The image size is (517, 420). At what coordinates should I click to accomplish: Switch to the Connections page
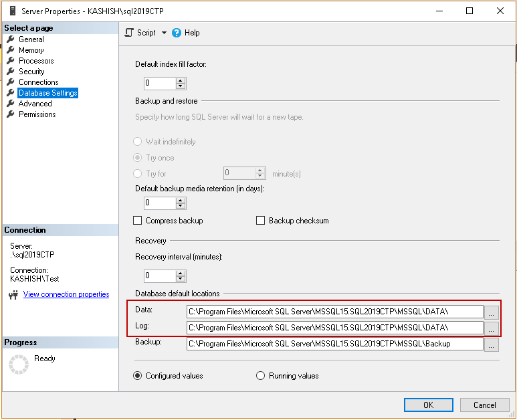tap(38, 82)
